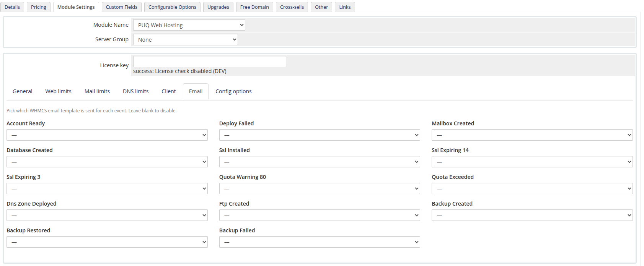Open the Details tab
644x266 pixels.
click(x=12, y=7)
